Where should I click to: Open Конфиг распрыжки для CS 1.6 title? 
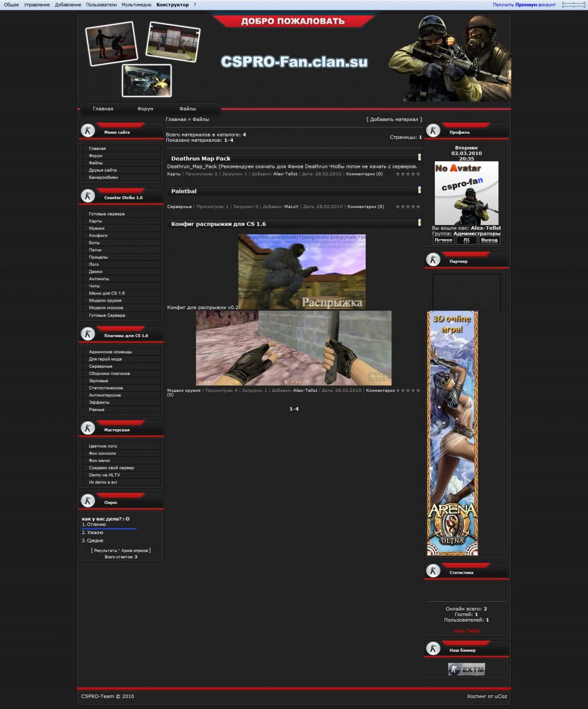(x=218, y=224)
